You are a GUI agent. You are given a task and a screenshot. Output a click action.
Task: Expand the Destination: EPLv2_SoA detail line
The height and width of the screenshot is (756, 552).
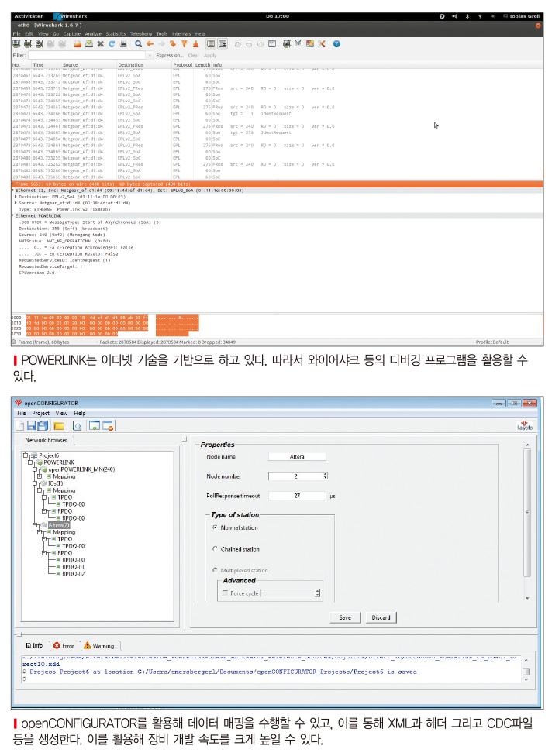point(16,197)
